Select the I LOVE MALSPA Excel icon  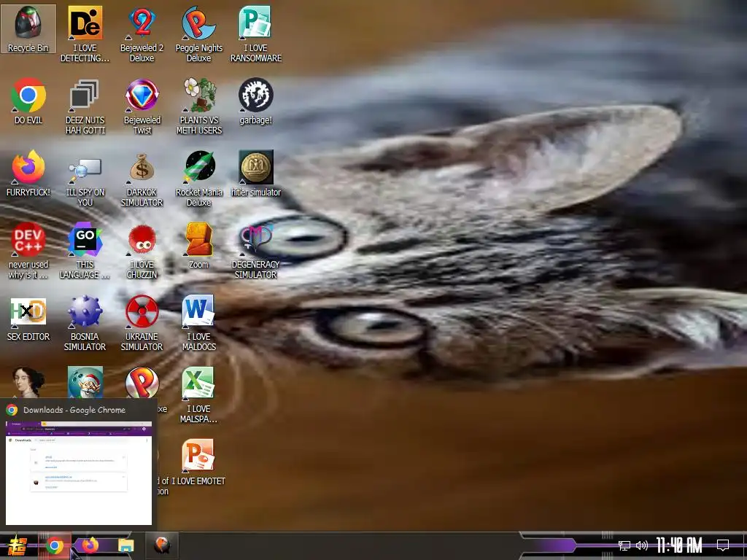pos(198,395)
